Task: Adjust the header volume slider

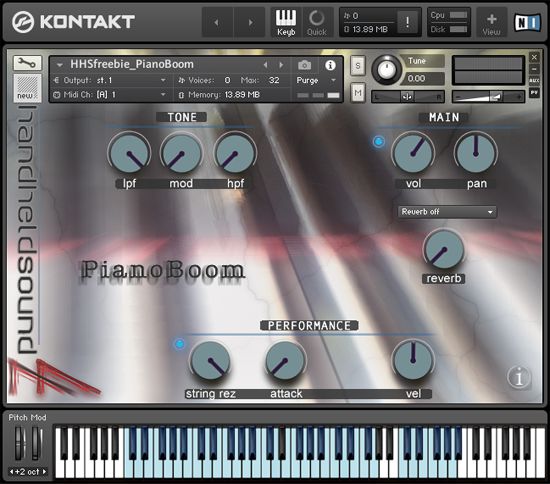Action: point(488,97)
